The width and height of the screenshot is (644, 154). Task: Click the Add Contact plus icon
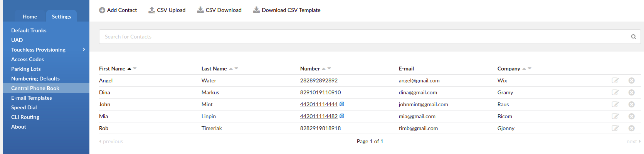pos(102,10)
